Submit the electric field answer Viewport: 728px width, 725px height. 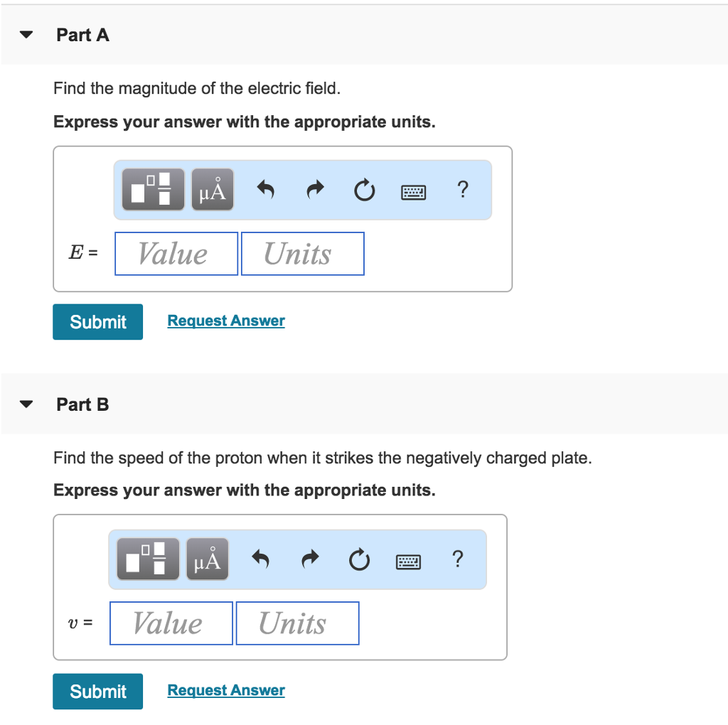97,322
